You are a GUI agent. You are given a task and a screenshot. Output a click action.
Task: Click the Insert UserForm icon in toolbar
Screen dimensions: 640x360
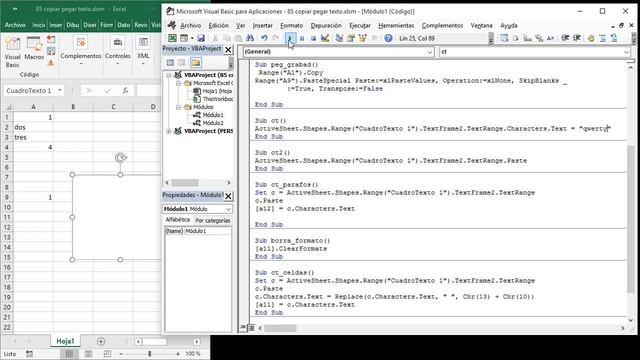(x=184, y=38)
